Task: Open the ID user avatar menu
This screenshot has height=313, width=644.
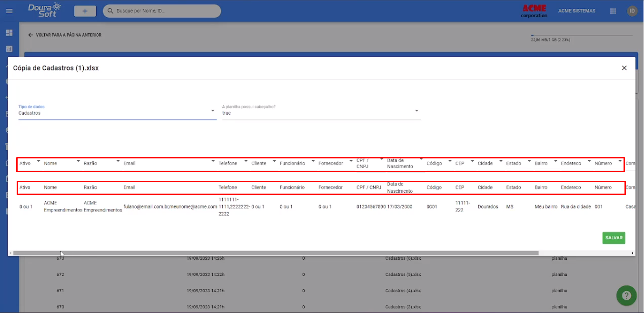Action: click(632, 11)
